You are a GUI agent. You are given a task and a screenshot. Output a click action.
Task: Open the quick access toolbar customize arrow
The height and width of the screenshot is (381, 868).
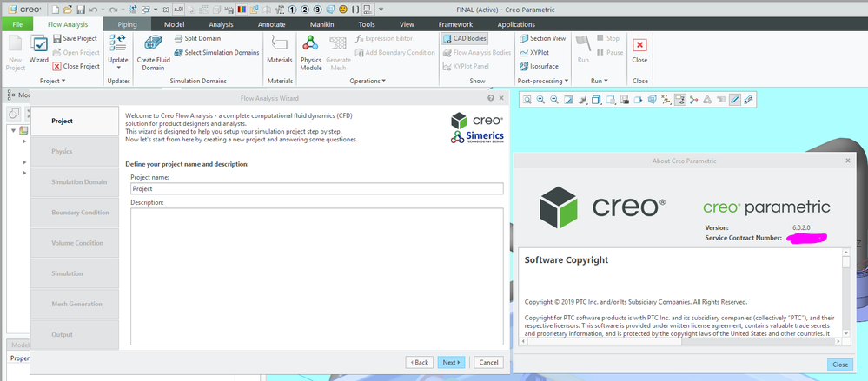pos(381,10)
